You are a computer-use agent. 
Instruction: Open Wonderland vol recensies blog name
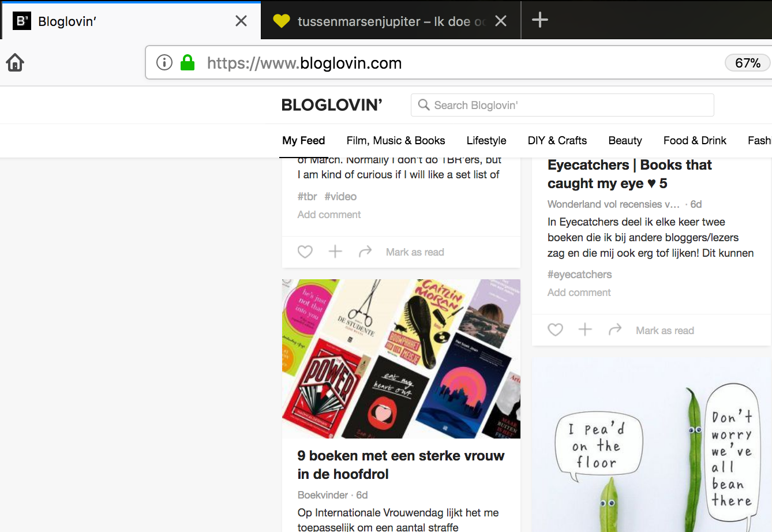click(614, 204)
